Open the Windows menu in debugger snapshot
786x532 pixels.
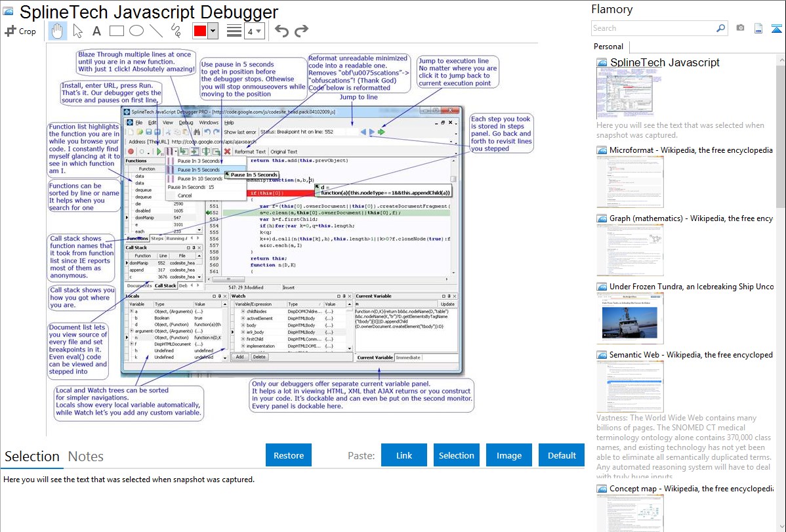click(209, 123)
